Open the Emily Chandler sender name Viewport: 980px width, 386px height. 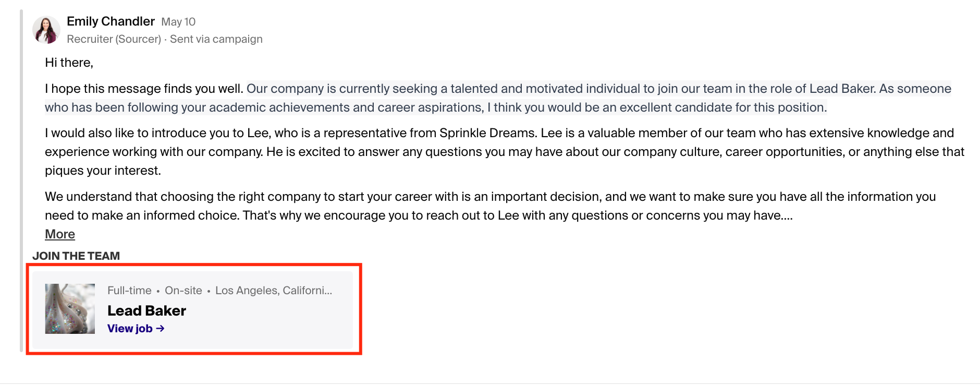coord(111,21)
